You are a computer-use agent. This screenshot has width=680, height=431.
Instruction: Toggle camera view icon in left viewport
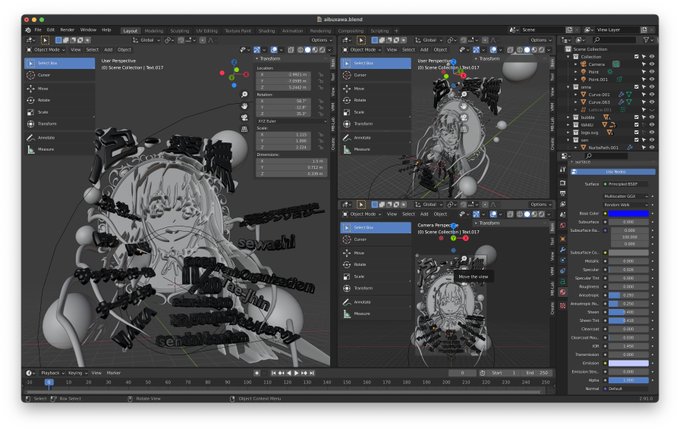[x=245, y=118]
